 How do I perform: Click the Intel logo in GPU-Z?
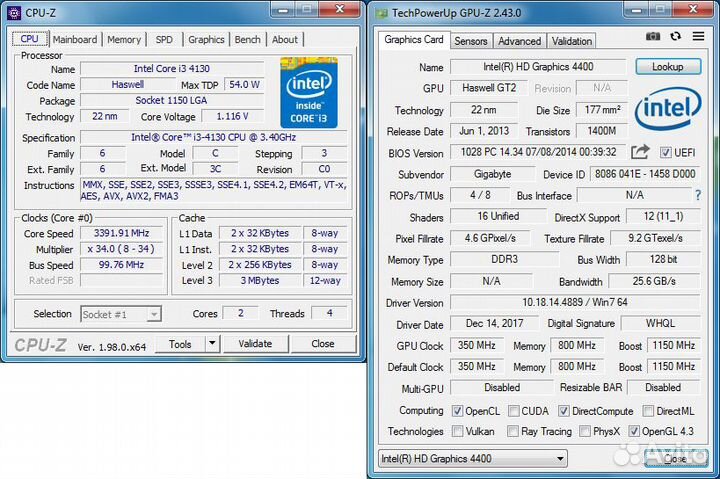pos(668,108)
